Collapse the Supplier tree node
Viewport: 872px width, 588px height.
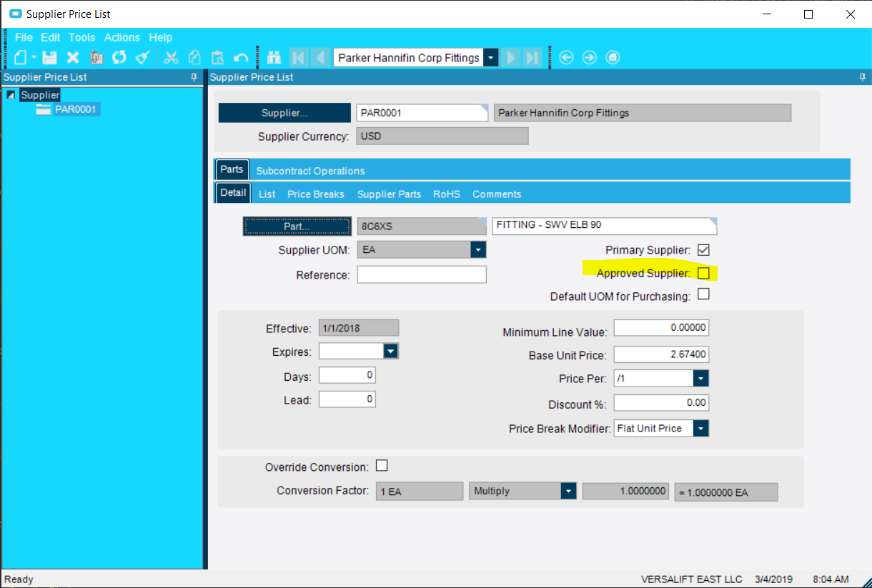[x=11, y=94]
